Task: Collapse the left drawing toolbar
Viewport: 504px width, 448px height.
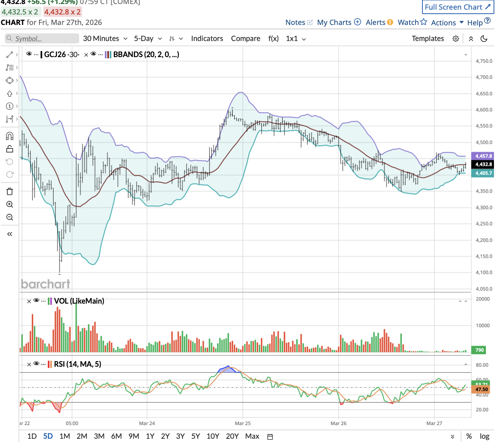Action: (10, 234)
